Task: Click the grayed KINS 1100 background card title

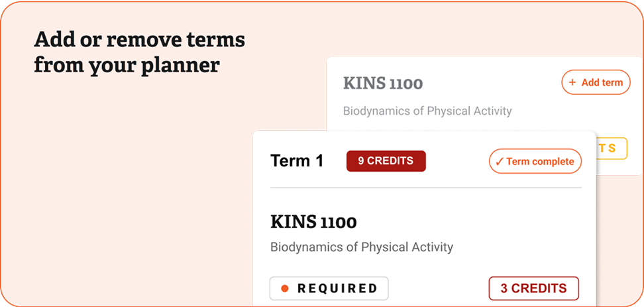Action: (383, 84)
